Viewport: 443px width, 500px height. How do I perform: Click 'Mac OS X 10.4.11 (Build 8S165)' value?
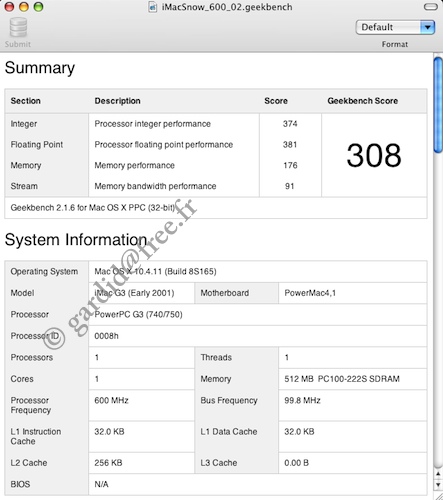click(155, 271)
